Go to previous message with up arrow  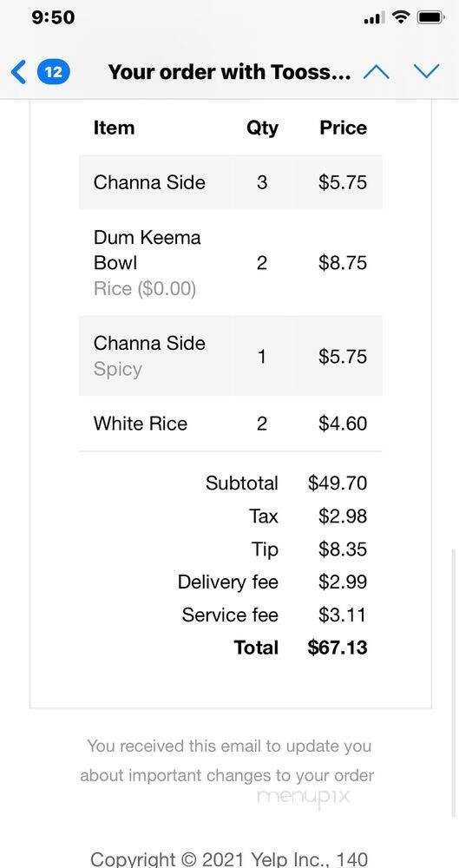tap(376, 72)
